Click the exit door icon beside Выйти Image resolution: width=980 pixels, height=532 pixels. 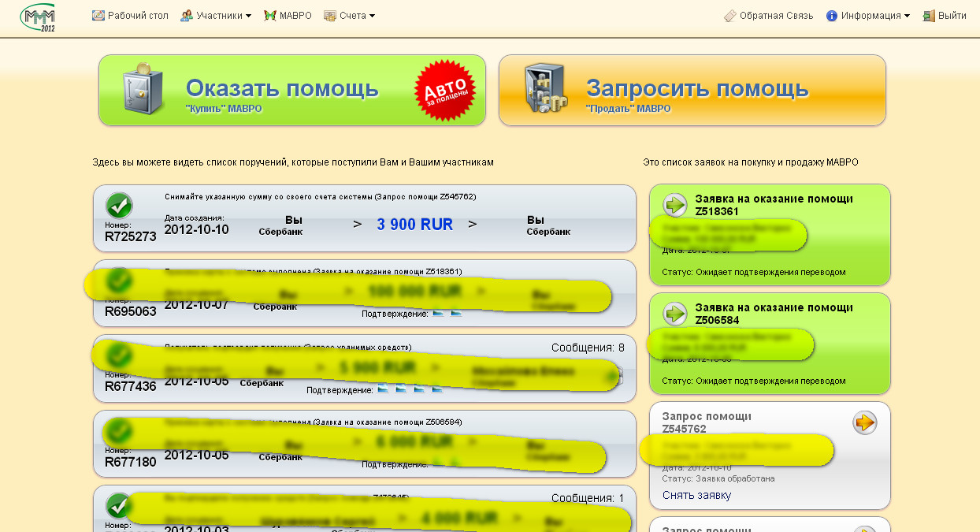pyautogui.click(x=929, y=16)
